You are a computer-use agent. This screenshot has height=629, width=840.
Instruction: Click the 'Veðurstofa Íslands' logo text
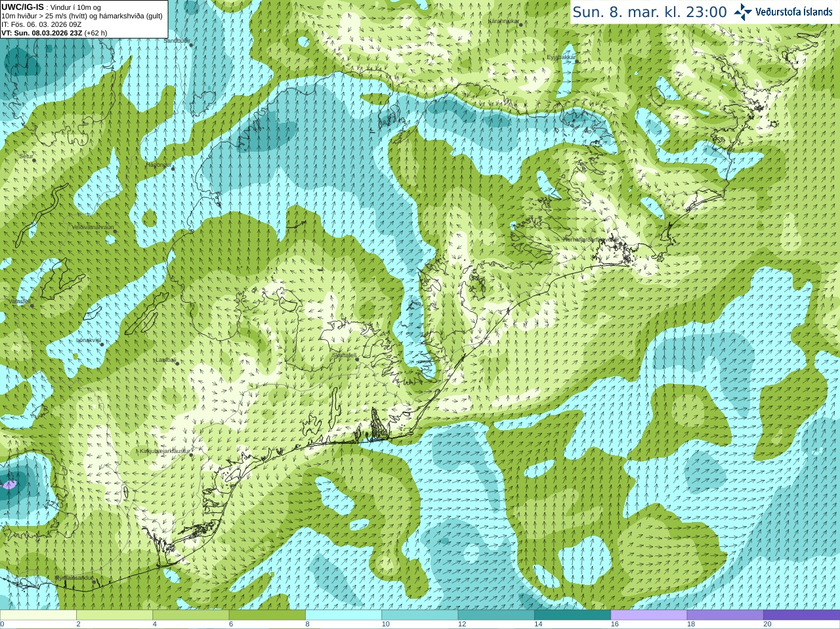[793, 12]
